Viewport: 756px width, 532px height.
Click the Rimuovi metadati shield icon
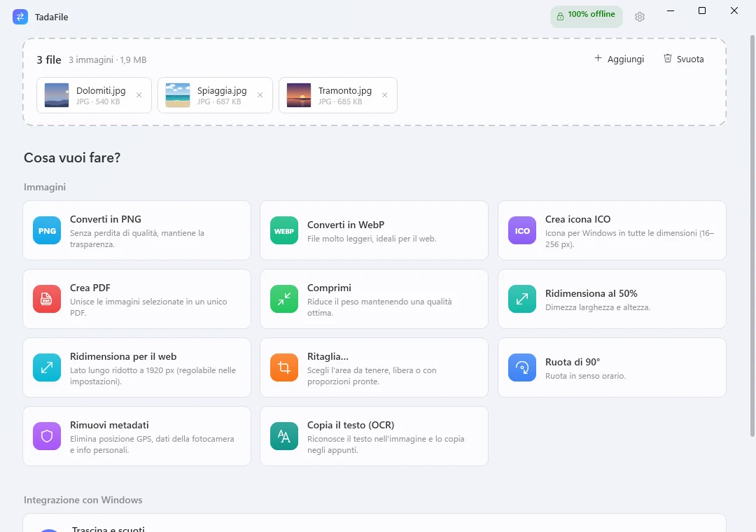click(47, 436)
